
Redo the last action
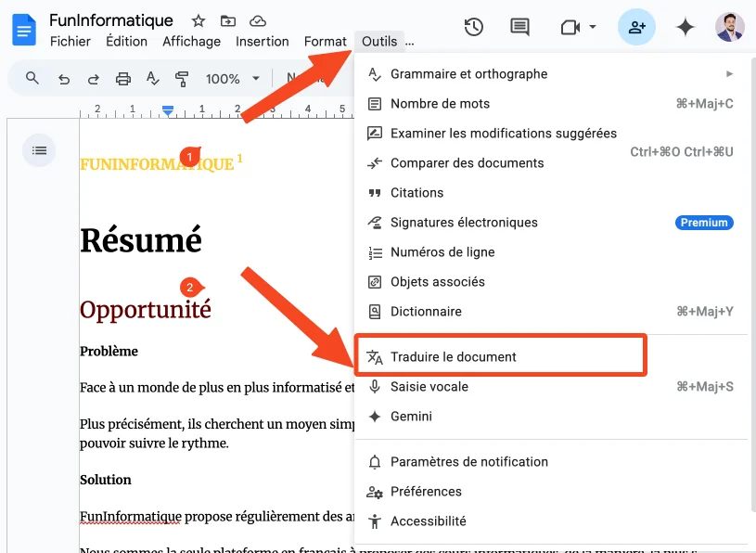pos(94,79)
